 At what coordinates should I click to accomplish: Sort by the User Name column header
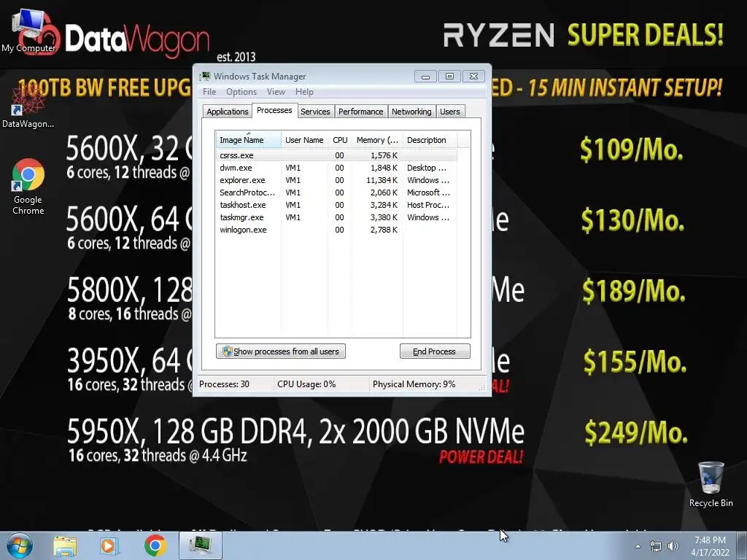click(x=304, y=140)
